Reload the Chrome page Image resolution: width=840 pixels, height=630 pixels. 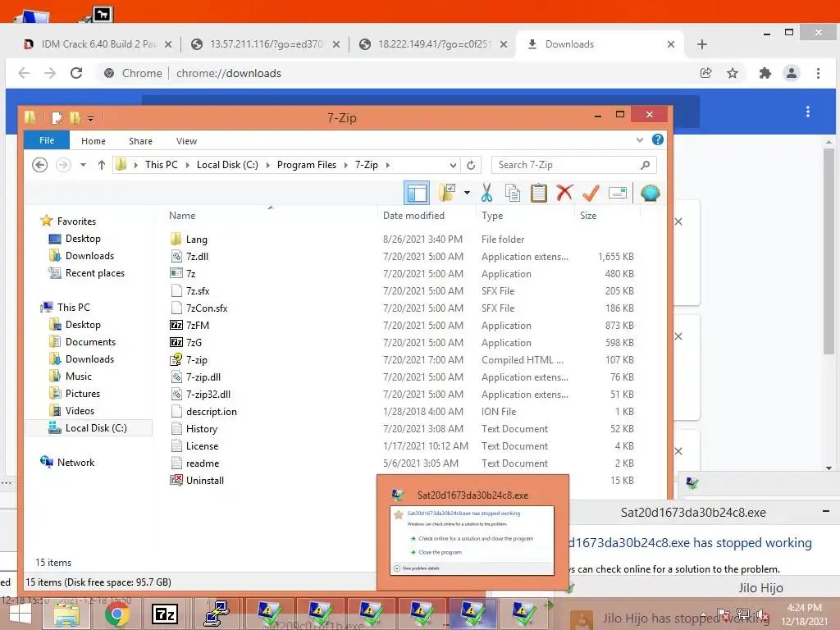coord(76,73)
